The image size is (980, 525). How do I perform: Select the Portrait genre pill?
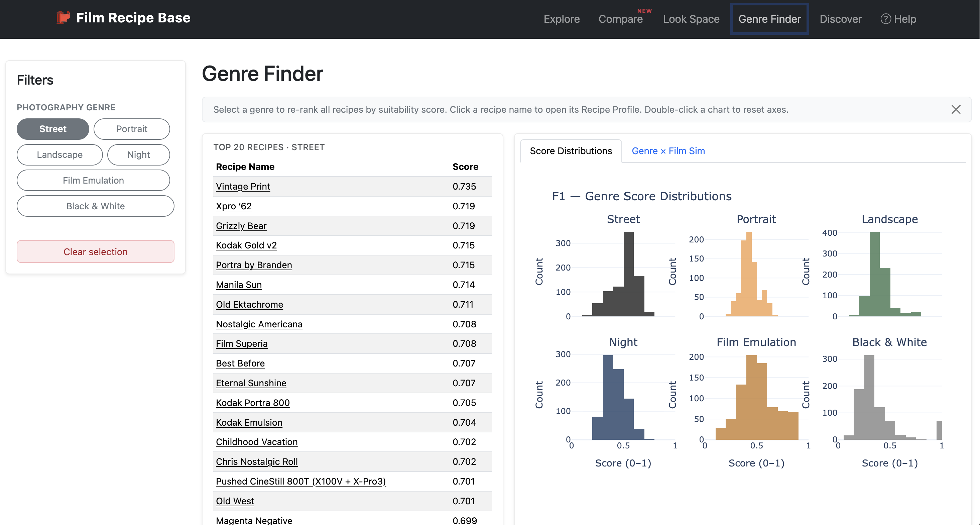point(132,129)
